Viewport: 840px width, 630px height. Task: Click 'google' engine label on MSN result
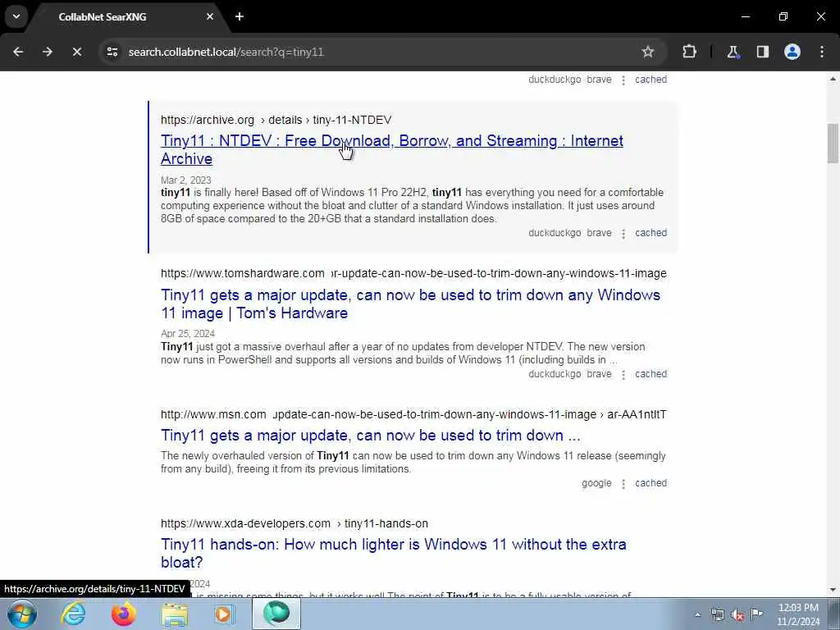pos(596,483)
